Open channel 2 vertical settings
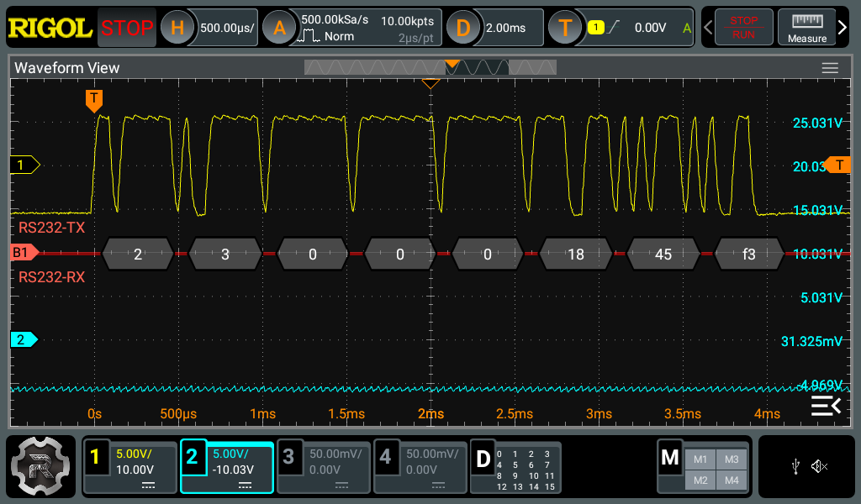Image resolution: width=861 pixels, height=504 pixels. (x=226, y=466)
